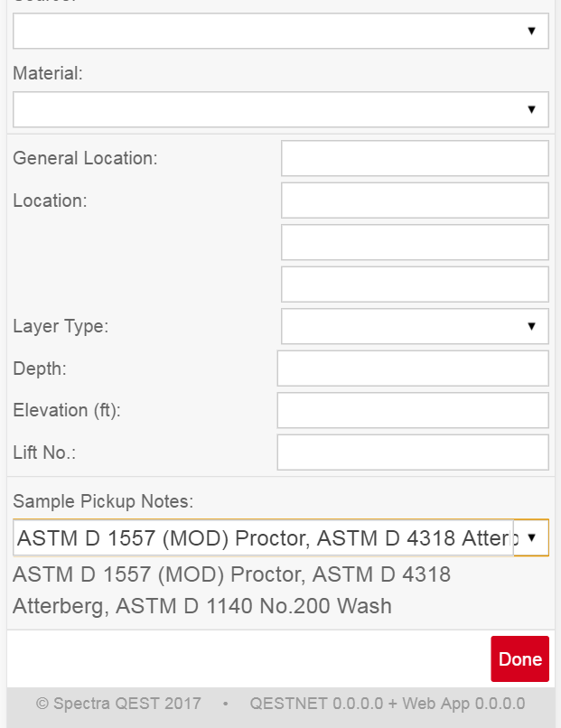Click the first Location input box
The height and width of the screenshot is (728, 561).
(x=415, y=201)
